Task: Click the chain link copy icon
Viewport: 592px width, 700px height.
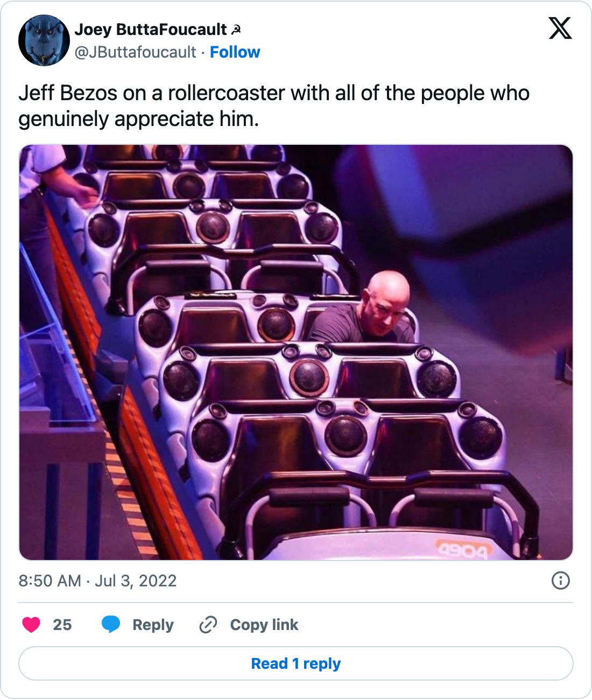Action: pos(208,625)
